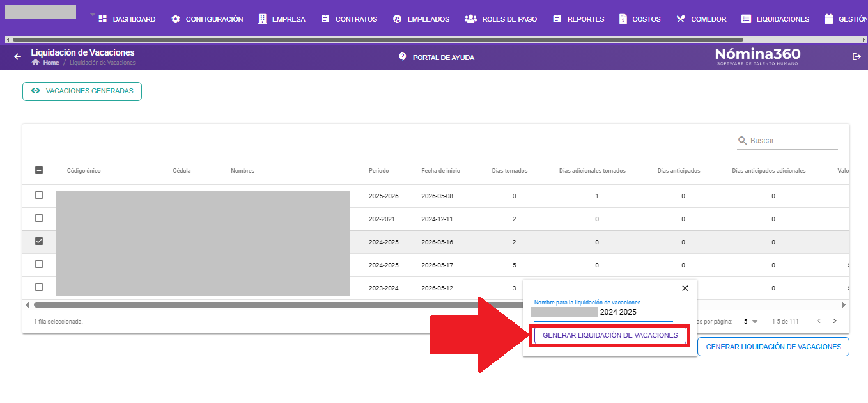
Task: Click the Empresa building icon
Action: coord(262,19)
